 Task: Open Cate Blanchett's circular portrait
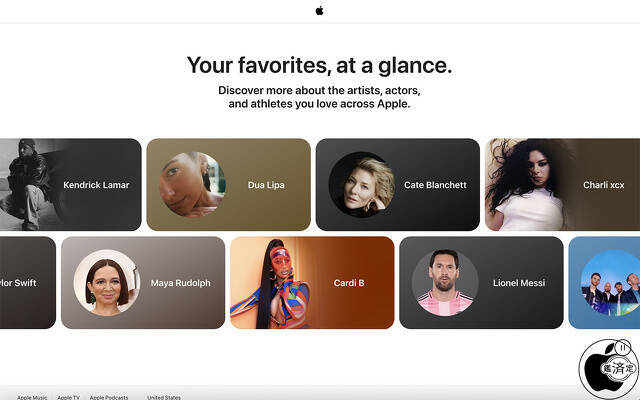362,184
